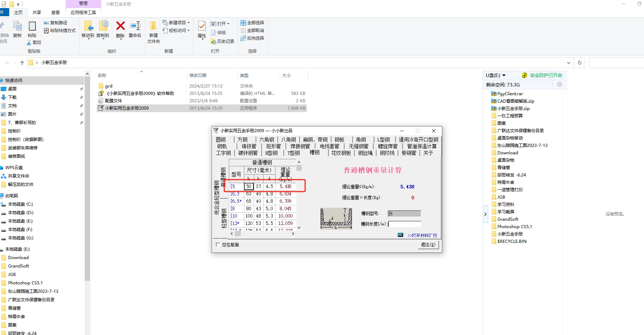Click into the 槽钢长度l(m) input field

coord(404,224)
